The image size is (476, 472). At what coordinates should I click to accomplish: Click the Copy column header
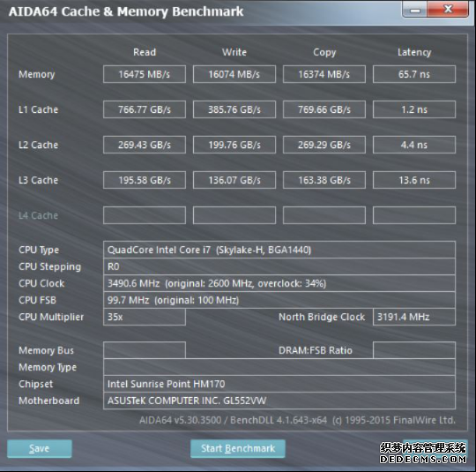[x=324, y=53]
